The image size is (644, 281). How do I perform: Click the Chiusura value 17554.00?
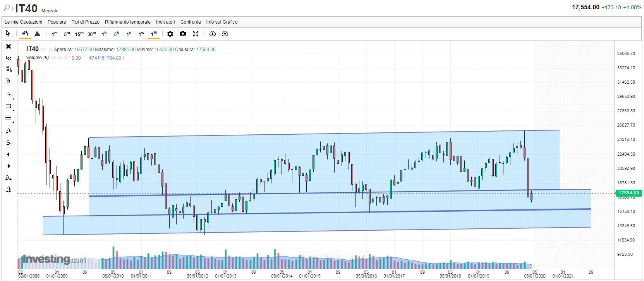point(206,50)
